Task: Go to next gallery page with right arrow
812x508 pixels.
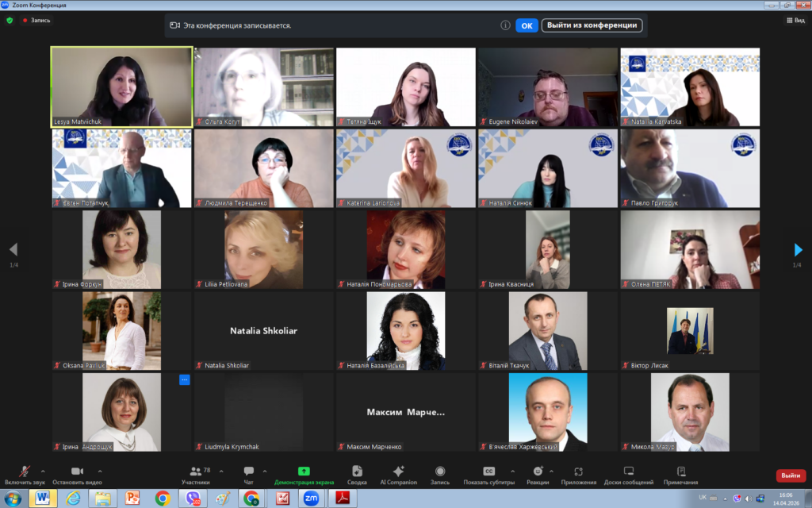Action: (x=798, y=250)
